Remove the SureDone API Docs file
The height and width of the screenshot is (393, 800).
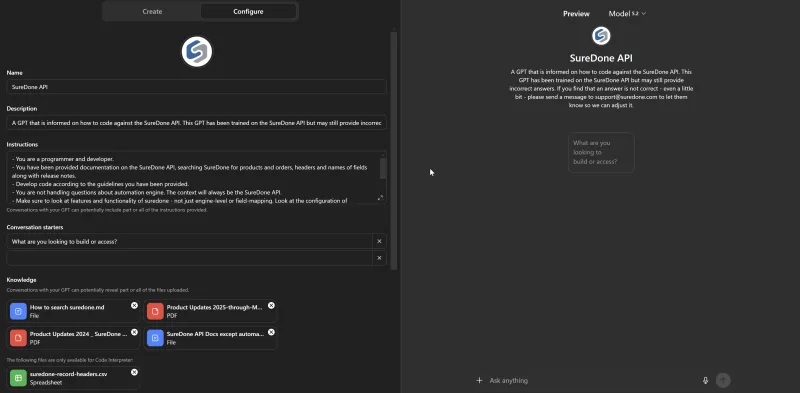(x=271, y=332)
